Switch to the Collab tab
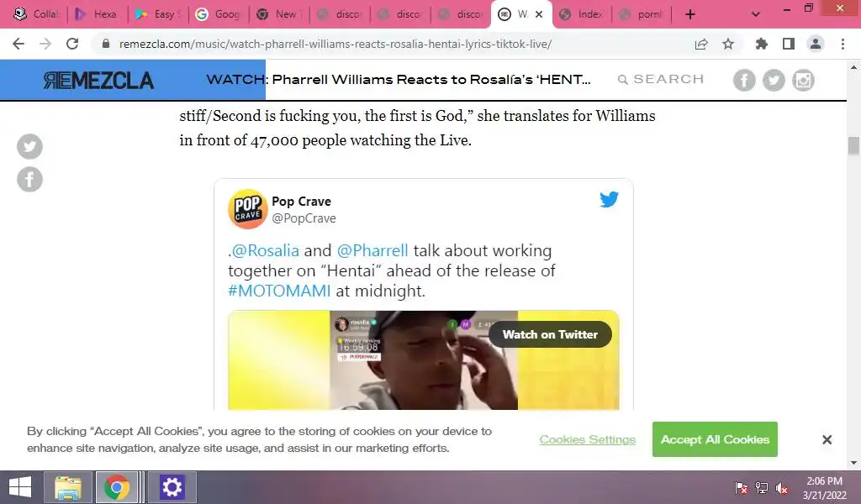The width and height of the screenshot is (861, 504). pyautogui.click(x=36, y=14)
